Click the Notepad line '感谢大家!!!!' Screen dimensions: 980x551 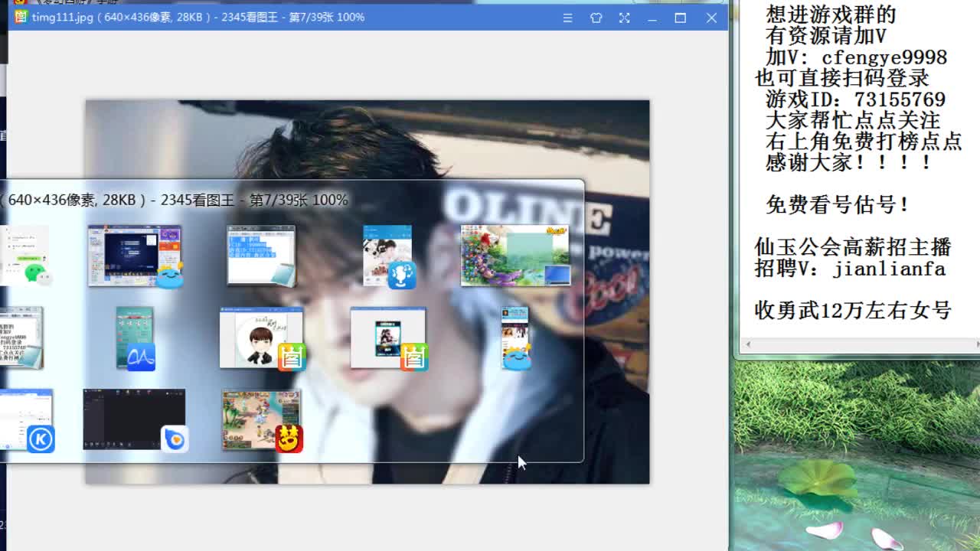click(848, 162)
